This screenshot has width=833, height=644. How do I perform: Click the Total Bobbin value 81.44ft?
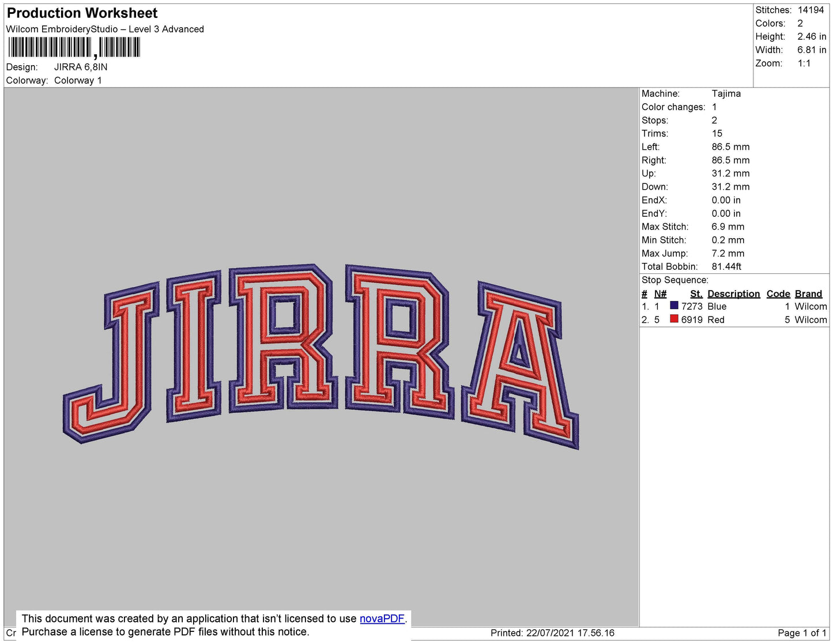pos(726,267)
